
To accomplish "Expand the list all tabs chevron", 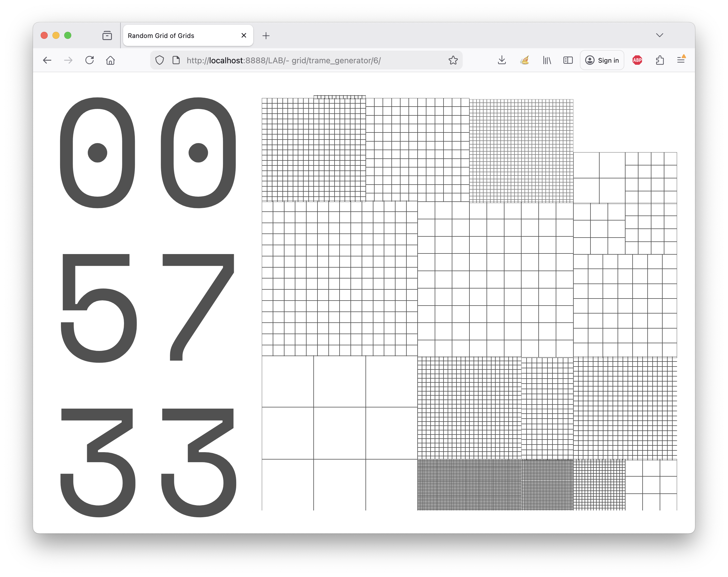I will [659, 35].
